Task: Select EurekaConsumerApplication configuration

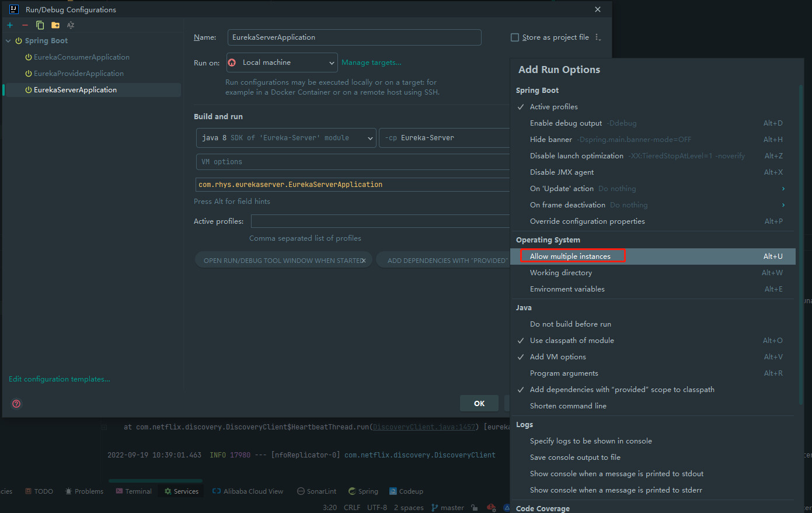Action: pos(81,57)
